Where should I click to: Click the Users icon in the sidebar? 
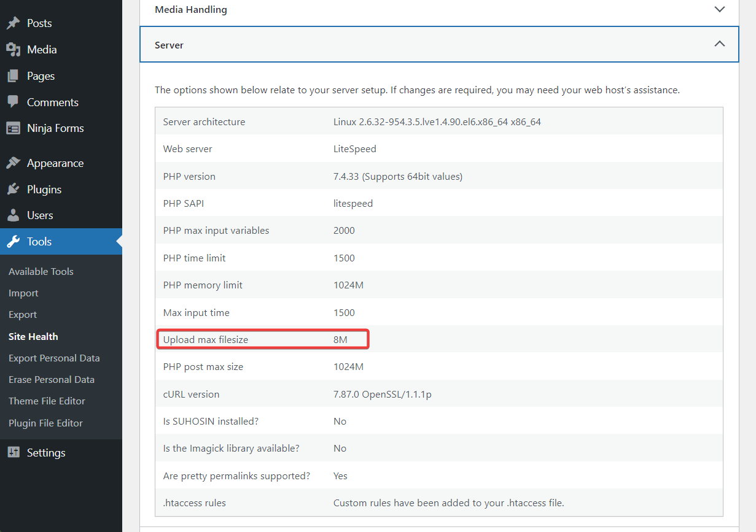click(x=14, y=215)
